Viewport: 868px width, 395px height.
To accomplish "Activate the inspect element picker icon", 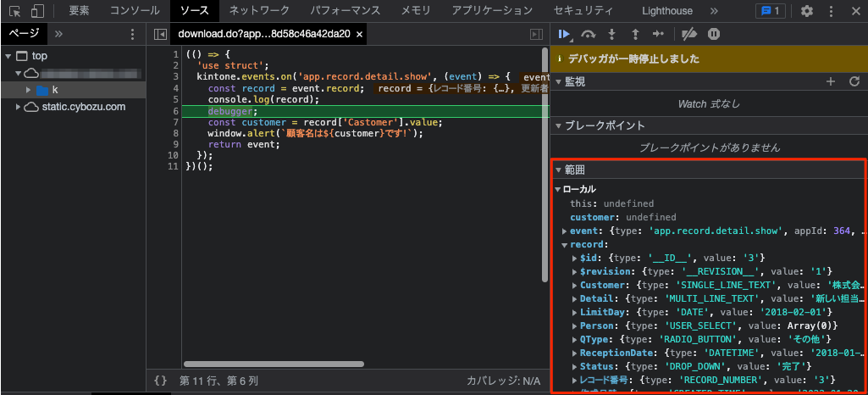I will pos(15,10).
